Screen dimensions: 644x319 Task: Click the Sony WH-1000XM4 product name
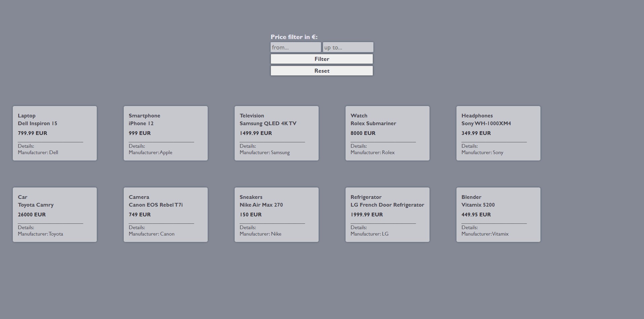pyautogui.click(x=486, y=123)
